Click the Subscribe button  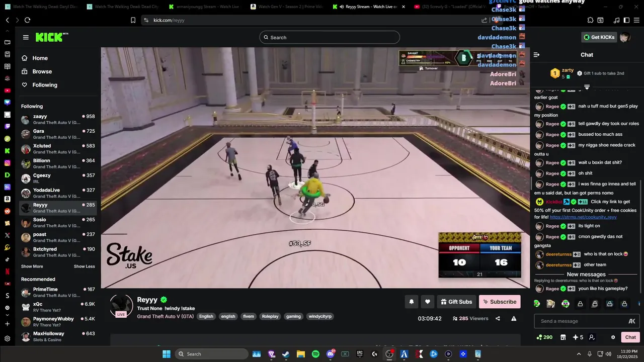coord(500,302)
